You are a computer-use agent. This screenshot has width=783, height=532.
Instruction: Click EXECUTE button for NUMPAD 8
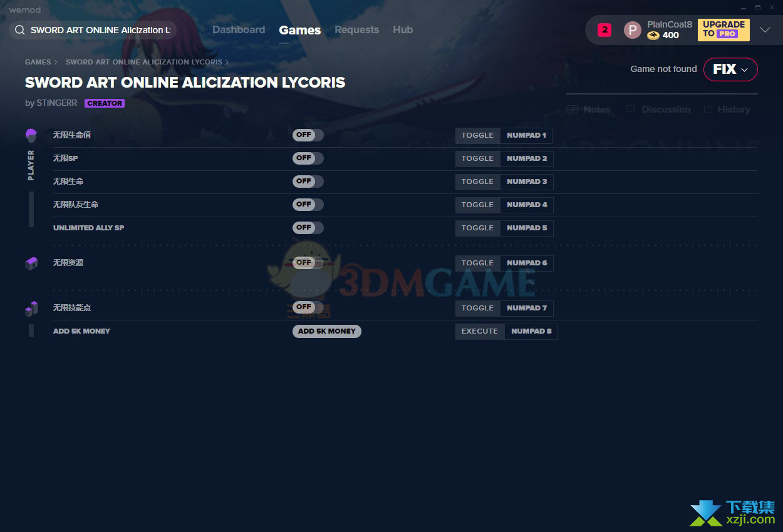(x=480, y=331)
